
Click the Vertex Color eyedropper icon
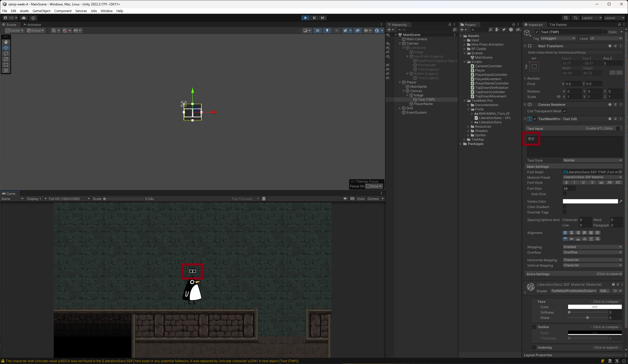[621, 201]
